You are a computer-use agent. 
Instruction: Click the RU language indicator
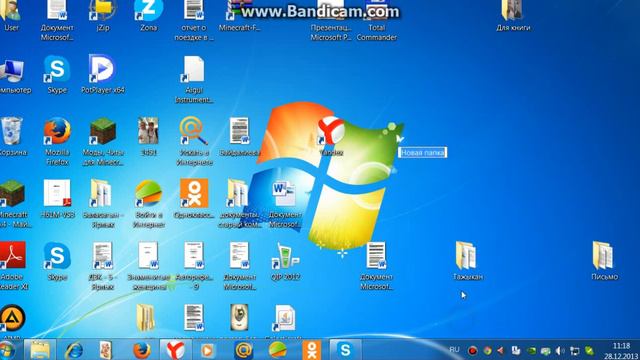[454, 350]
